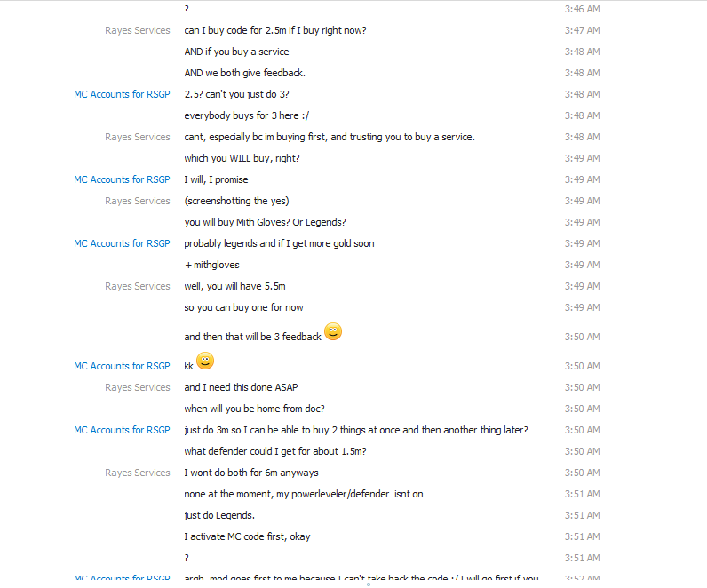Click the 3:47 AM timestamp
The height and width of the screenshot is (588, 707).
[x=582, y=30]
